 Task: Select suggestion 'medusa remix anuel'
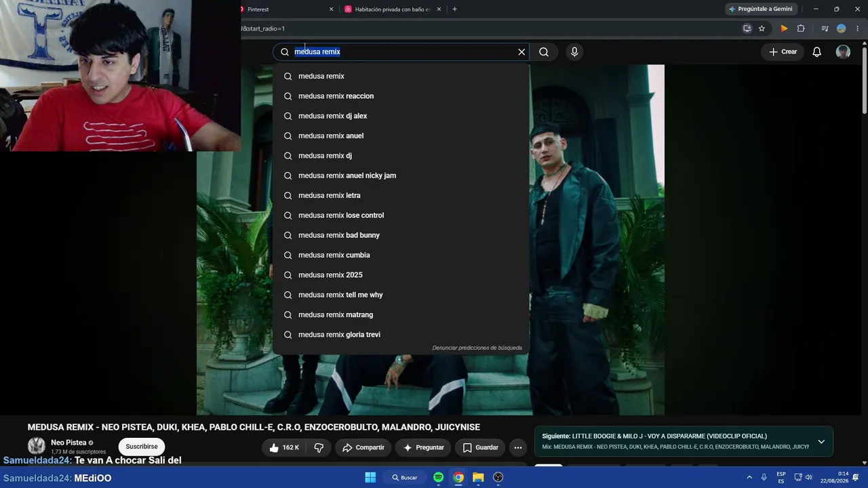(401, 136)
